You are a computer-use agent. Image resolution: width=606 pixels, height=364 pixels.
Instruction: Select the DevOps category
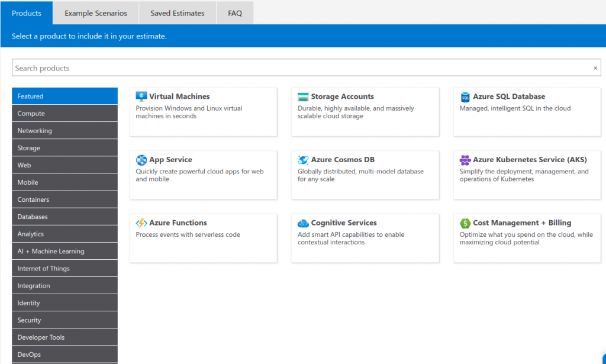65,355
